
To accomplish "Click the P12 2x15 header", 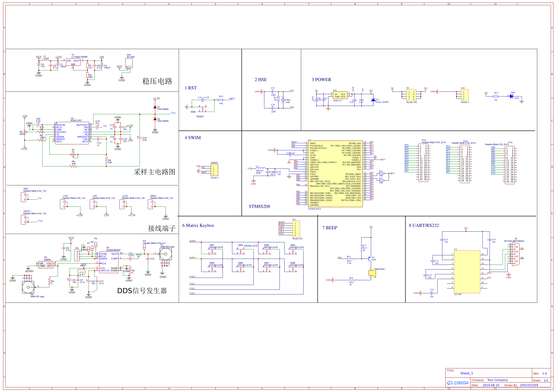I will [423, 163].
